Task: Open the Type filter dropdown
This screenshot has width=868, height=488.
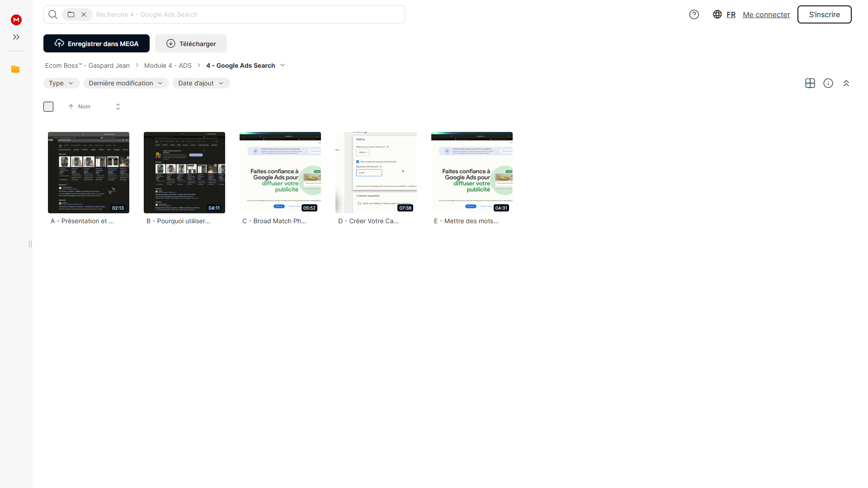Action: coord(61,83)
